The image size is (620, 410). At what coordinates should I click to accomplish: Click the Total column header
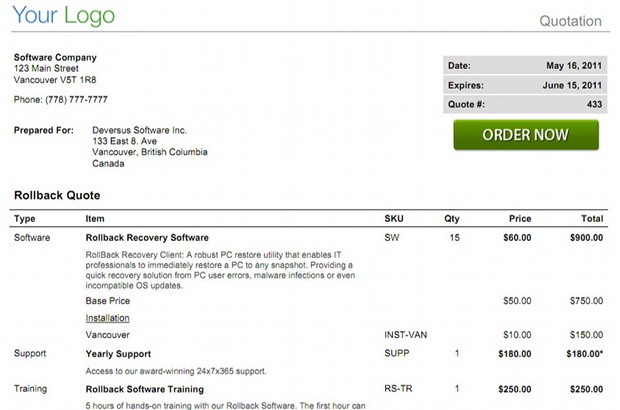pos(591,218)
